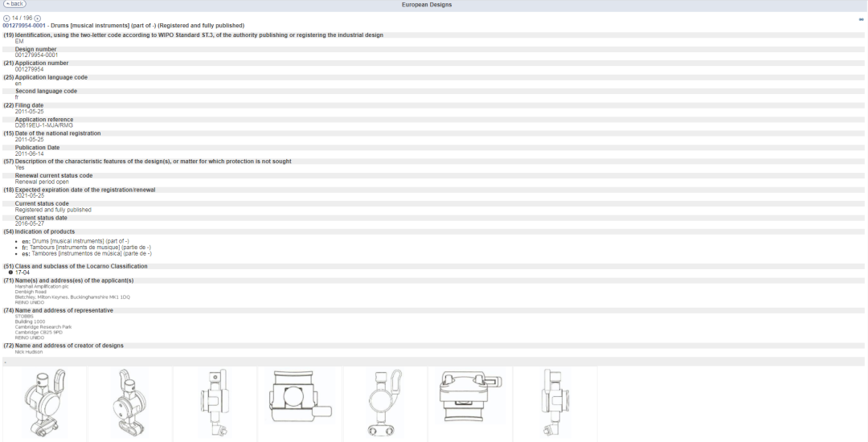Open the second drum part thumbnail
The height and width of the screenshot is (442, 868).
click(x=130, y=404)
